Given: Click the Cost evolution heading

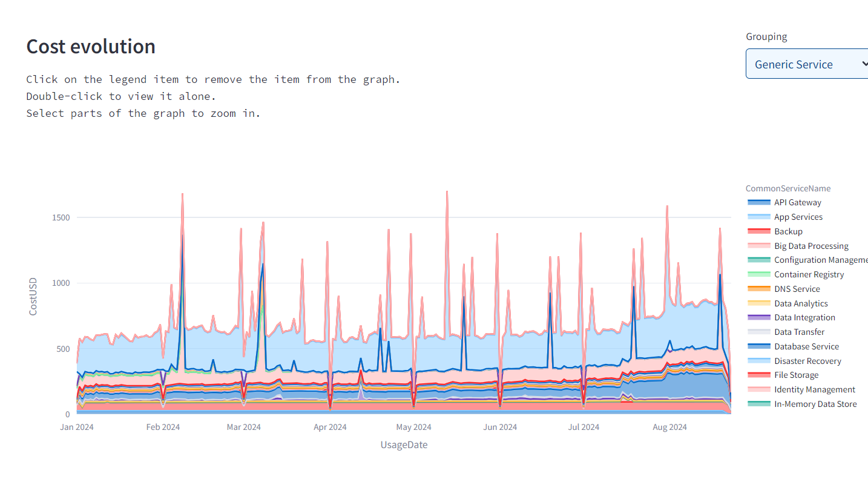Looking at the screenshot, I should tap(91, 47).
